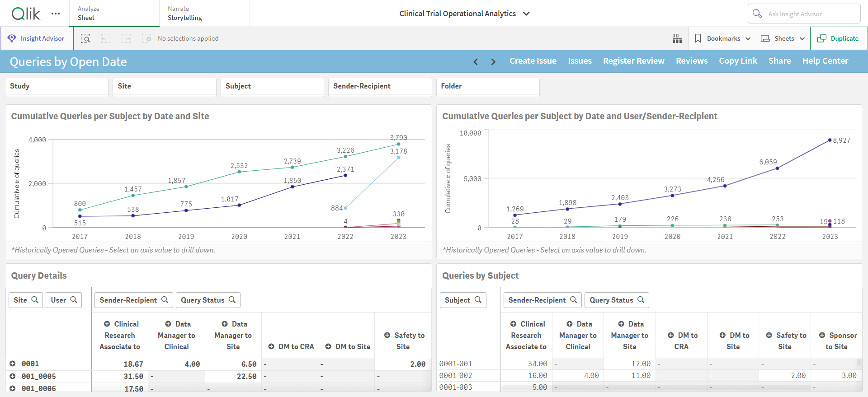
Task: Expand the 001_0005 site row
Action: click(13, 376)
